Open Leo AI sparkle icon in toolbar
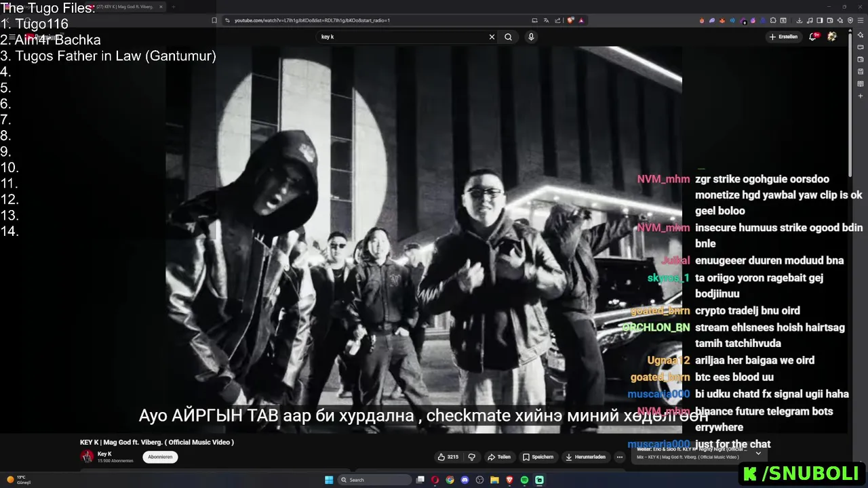The image size is (868, 488). pyautogui.click(x=840, y=20)
